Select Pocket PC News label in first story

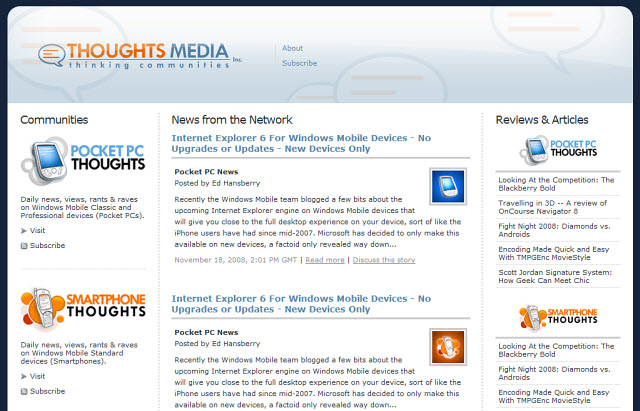206,172
